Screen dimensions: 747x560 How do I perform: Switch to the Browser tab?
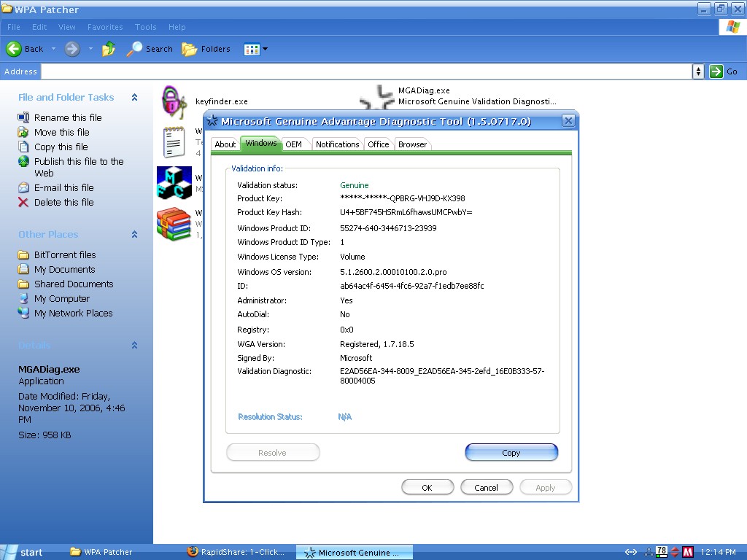click(x=413, y=144)
